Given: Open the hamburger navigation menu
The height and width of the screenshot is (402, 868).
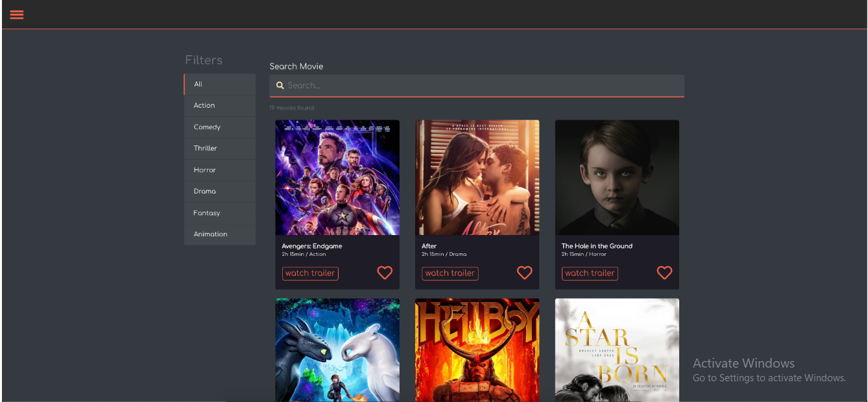Looking at the screenshot, I should (16, 14).
